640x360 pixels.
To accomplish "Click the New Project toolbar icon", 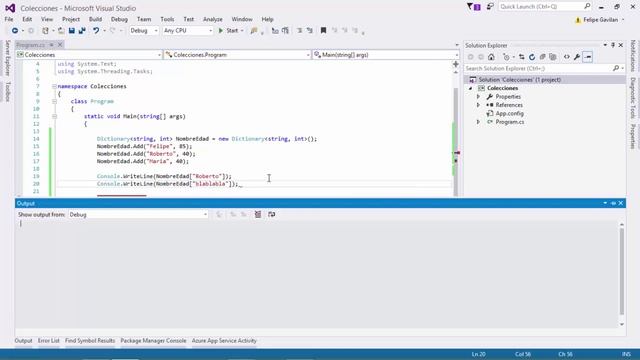I will click(x=45, y=31).
